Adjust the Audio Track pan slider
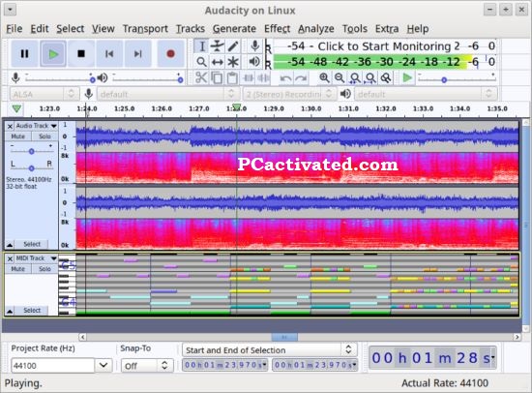532x393 pixels. 31,167
